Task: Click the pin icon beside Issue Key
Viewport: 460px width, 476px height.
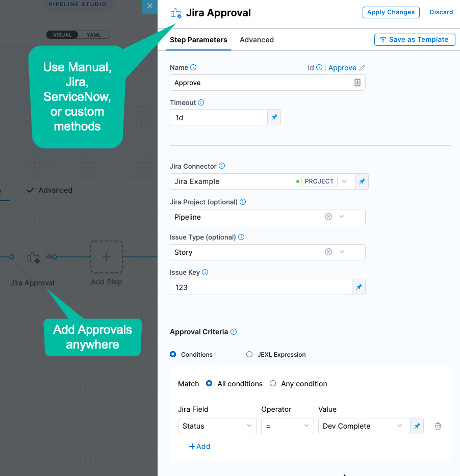Action: coord(359,287)
